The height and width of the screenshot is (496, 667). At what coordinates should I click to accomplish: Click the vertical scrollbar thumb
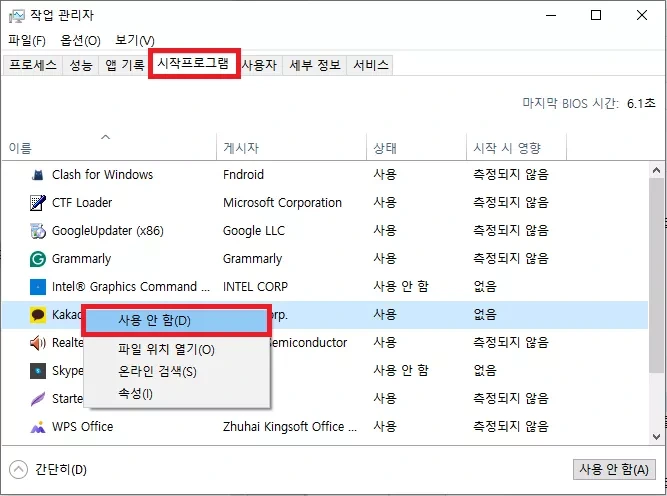coord(656,275)
